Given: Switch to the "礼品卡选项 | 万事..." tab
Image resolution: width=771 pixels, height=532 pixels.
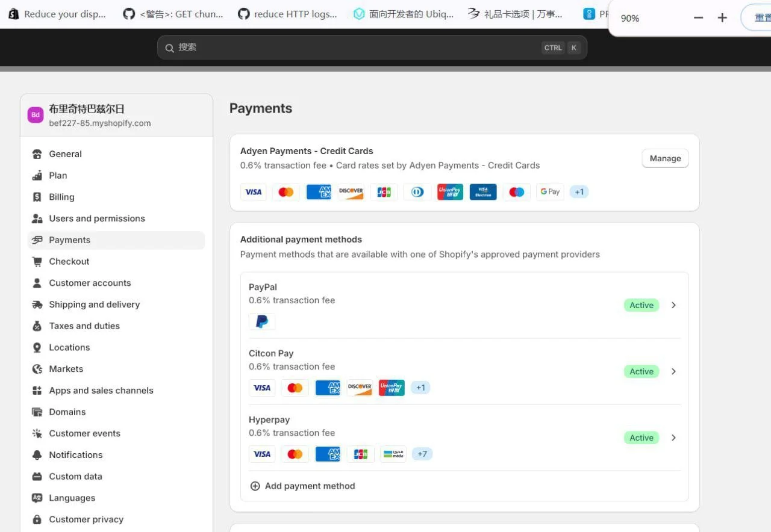Looking at the screenshot, I should [516, 14].
